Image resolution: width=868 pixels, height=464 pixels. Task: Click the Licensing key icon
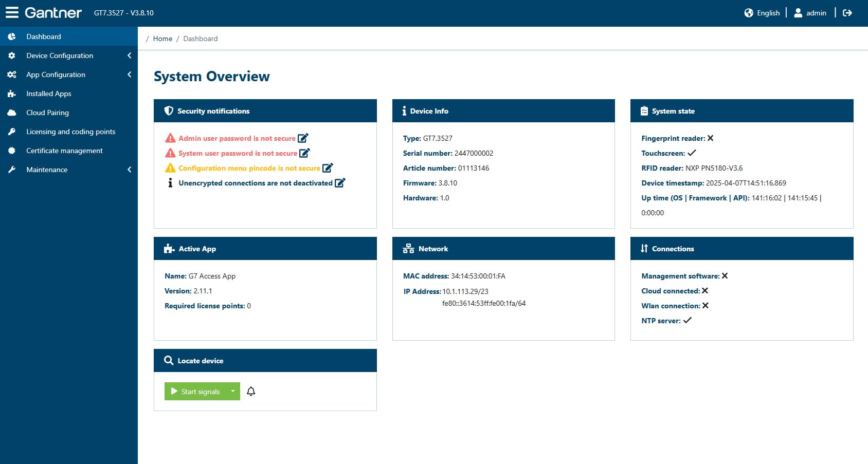tap(12, 132)
